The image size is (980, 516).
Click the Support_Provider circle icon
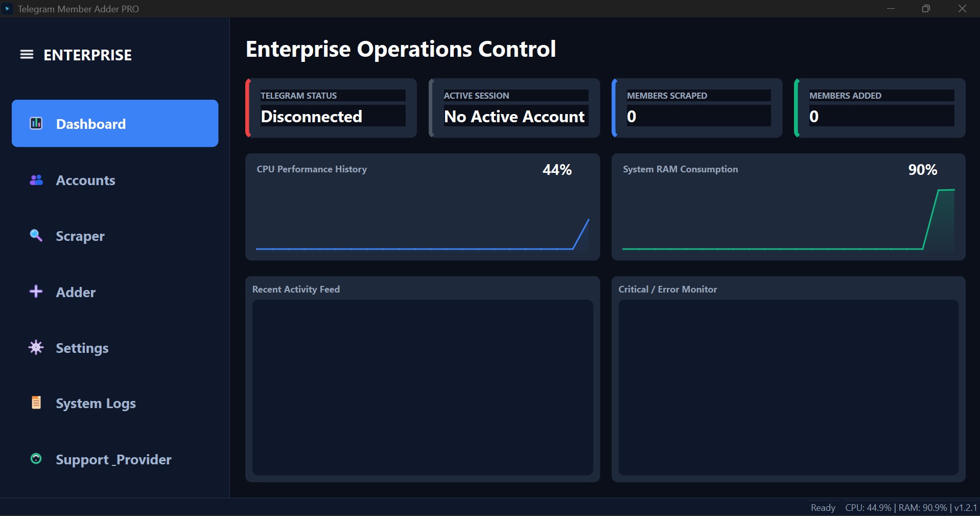36,459
